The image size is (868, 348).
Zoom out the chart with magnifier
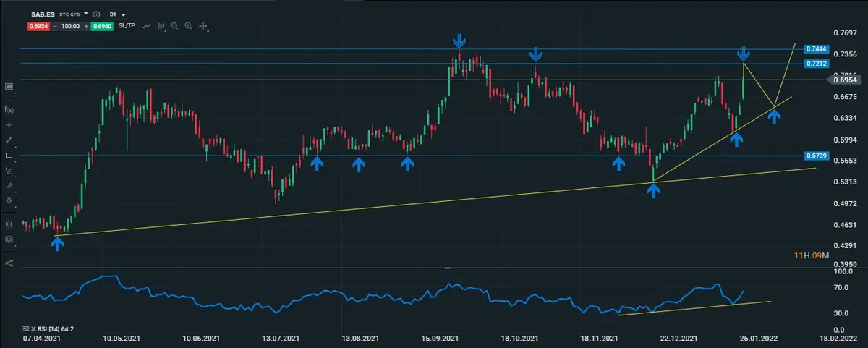coord(175,26)
